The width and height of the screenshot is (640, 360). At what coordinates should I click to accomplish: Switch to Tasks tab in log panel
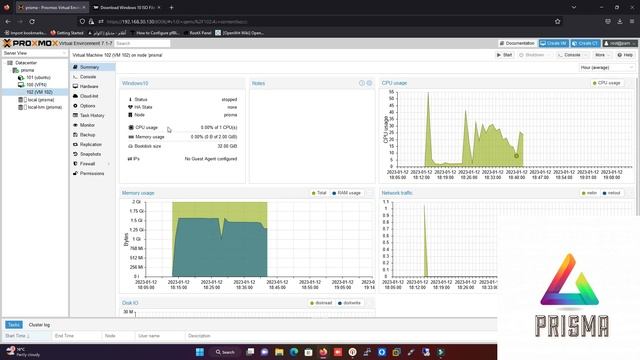13,325
